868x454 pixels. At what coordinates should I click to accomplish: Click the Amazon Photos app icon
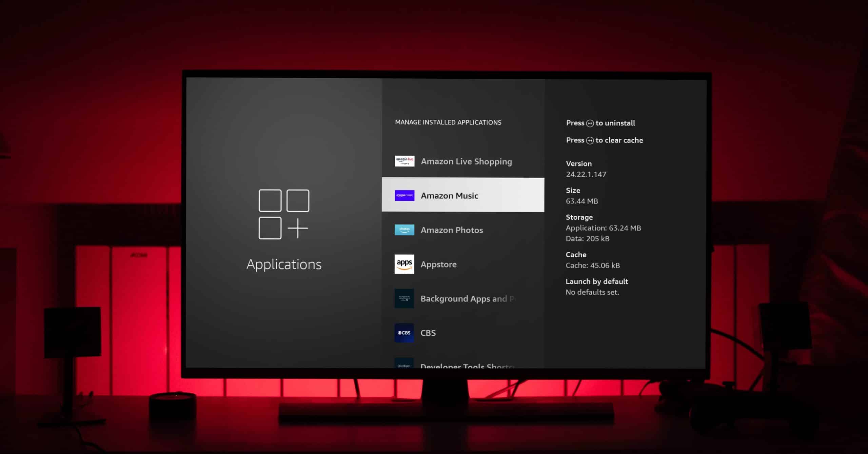(405, 230)
